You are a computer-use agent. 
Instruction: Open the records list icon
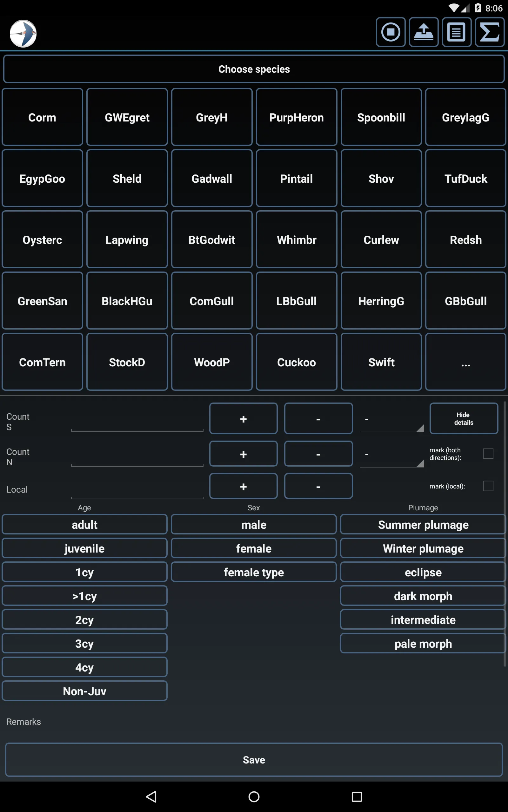(x=457, y=32)
